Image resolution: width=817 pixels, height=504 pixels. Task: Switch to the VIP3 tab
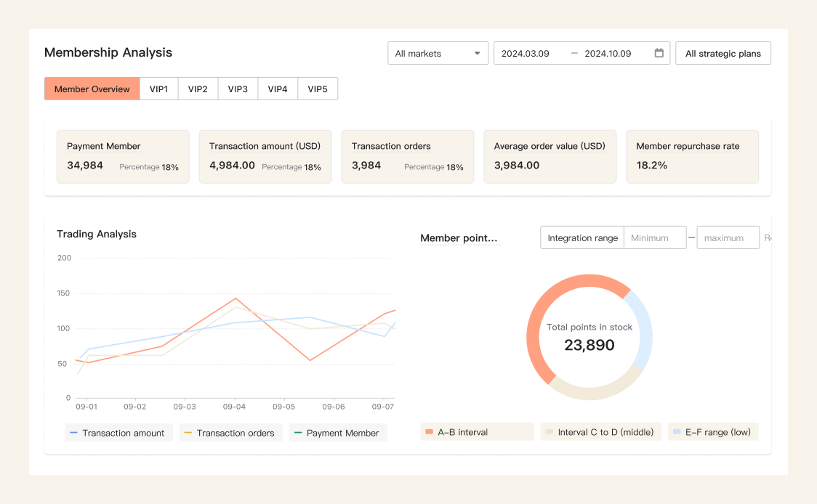(238, 89)
